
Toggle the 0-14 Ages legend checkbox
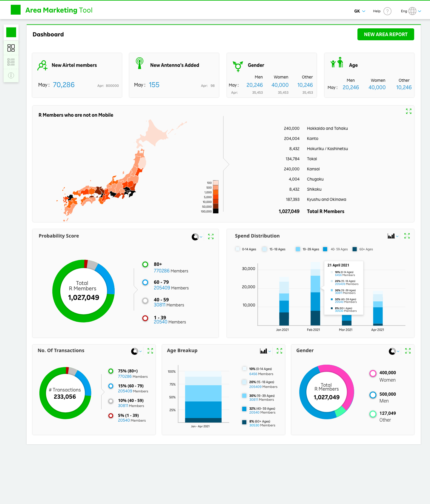238,249
